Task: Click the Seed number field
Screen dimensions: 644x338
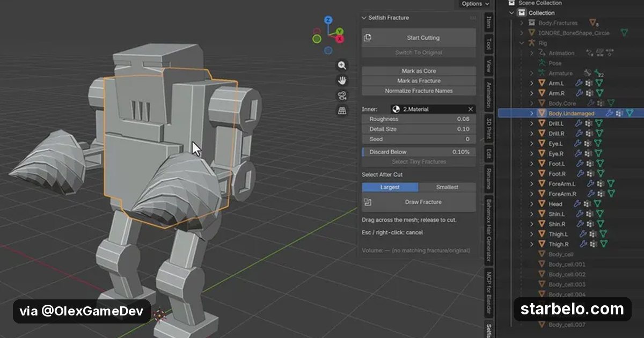Action: point(419,139)
